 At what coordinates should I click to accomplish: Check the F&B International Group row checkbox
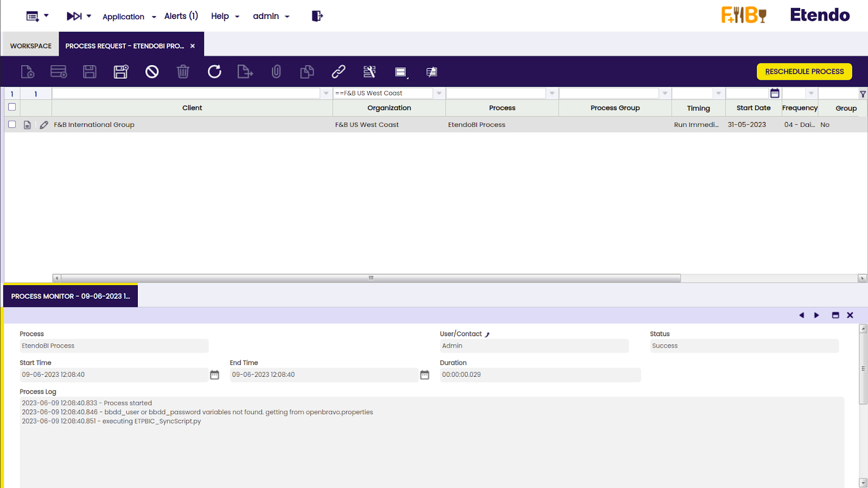click(12, 124)
